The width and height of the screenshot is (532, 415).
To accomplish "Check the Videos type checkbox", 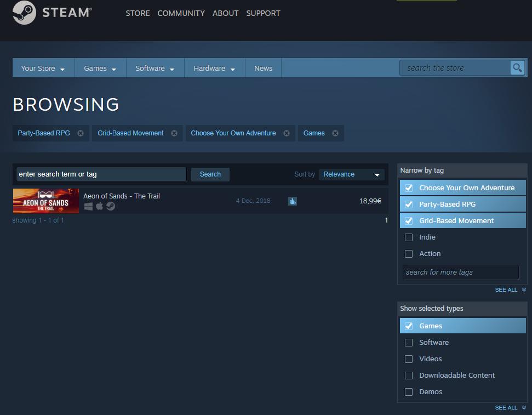I will [409, 359].
